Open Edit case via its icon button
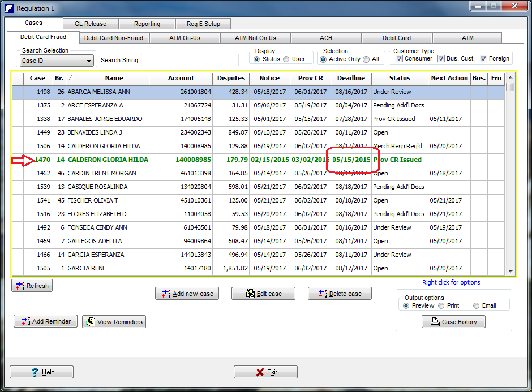The image size is (532, 392). click(250, 294)
